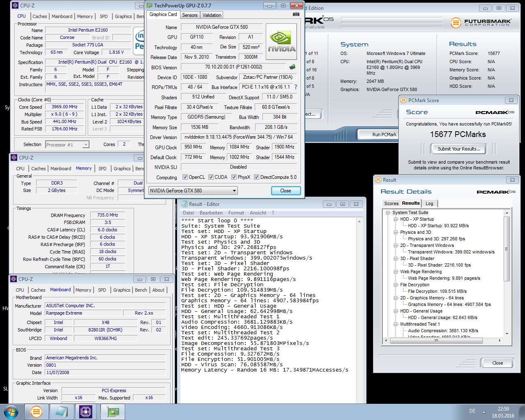Click the GPU-Z title bar icon
The height and width of the screenshot is (420, 525).
click(x=150, y=6)
